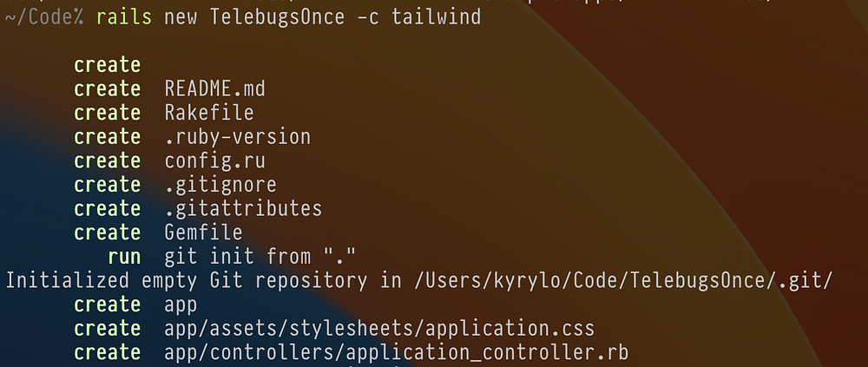Image resolution: width=868 pixels, height=367 pixels.
Task: Click the /Users/kyrylo/Code/TelebugsOnce/.git/ path
Action: [623, 280]
